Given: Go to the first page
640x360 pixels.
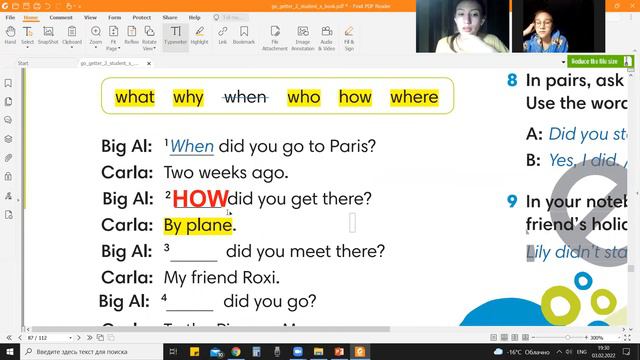Looking at the screenshot, I should (x=9, y=338).
